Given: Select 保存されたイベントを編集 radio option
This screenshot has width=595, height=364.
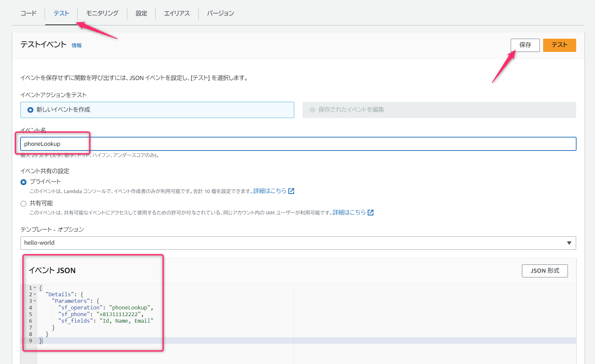Looking at the screenshot, I should [439, 110].
